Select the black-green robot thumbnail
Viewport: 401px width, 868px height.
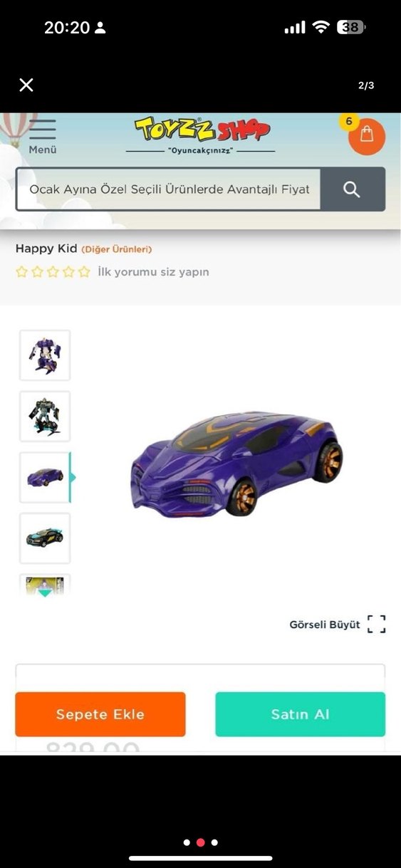[45, 417]
